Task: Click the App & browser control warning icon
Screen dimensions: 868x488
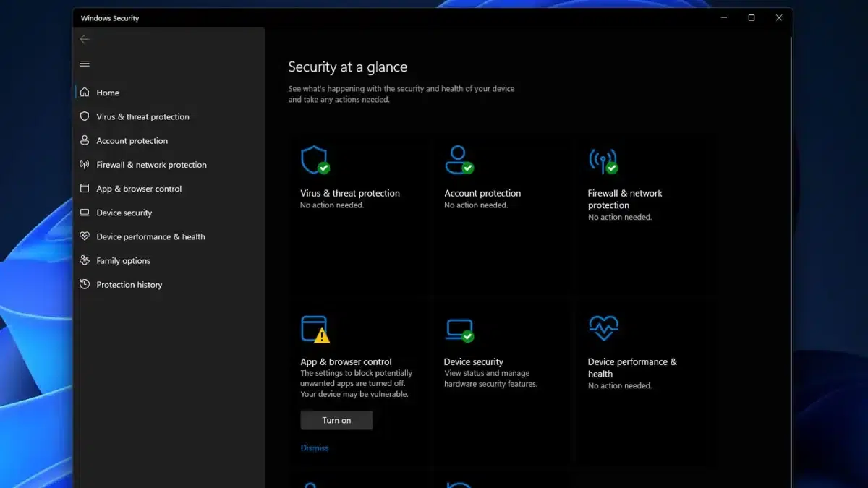Action: pyautogui.click(x=315, y=329)
